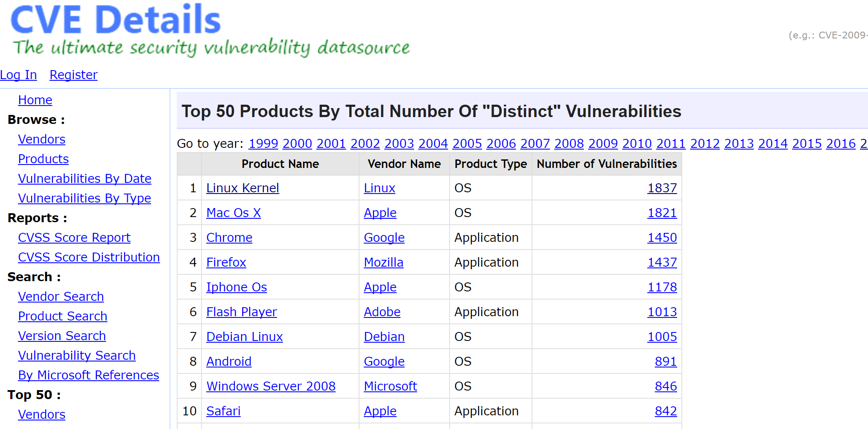Open Top 50 Vendors link

click(x=41, y=414)
